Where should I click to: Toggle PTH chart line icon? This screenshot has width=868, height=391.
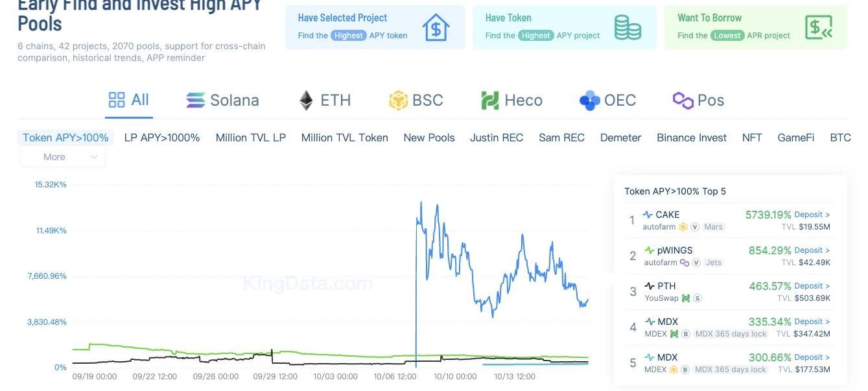[650, 286]
